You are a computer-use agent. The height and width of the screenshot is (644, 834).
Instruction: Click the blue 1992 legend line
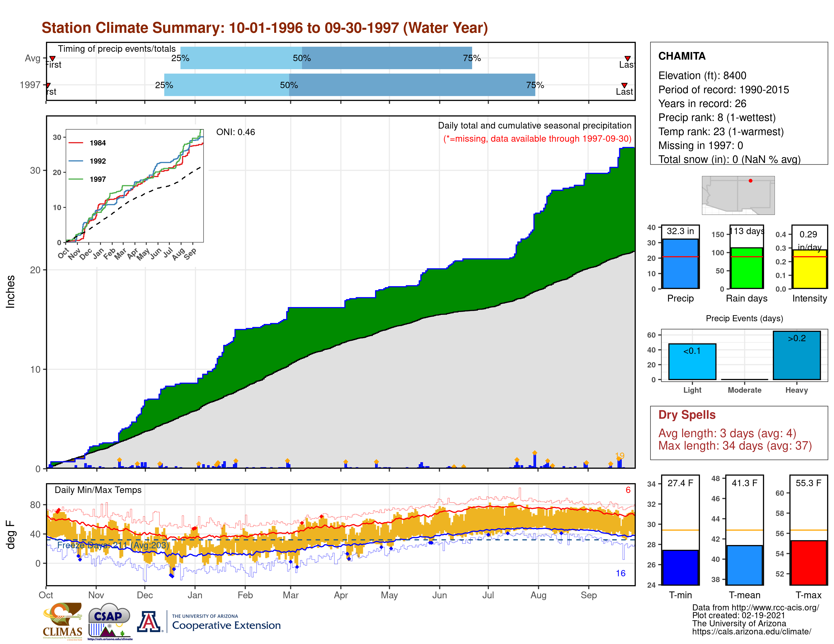pyautogui.click(x=76, y=161)
